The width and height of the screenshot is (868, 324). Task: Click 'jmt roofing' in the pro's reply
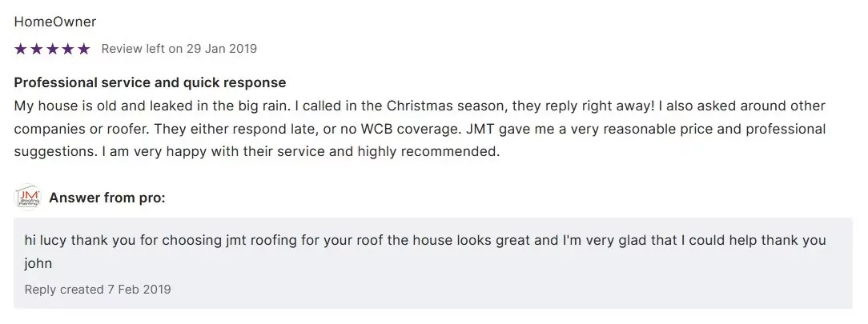point(250,240)
